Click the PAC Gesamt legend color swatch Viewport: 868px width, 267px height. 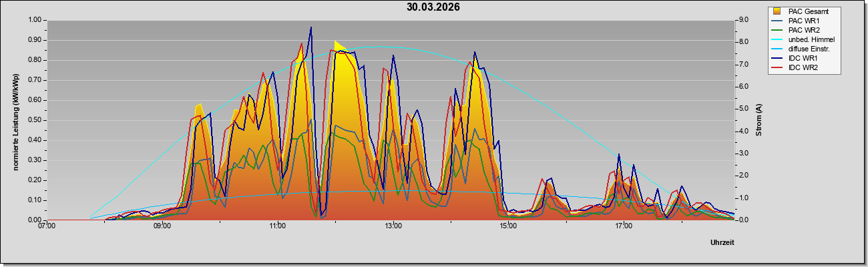[777, 11]
